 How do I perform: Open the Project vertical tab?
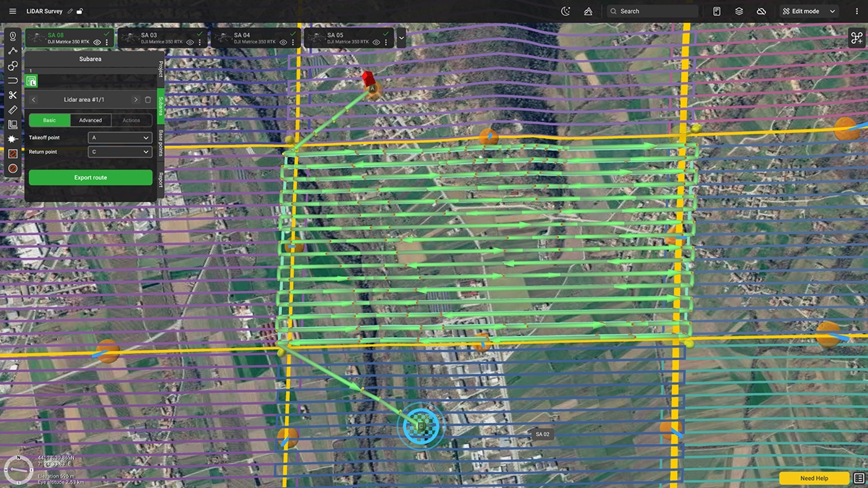(x=161, y=69)
